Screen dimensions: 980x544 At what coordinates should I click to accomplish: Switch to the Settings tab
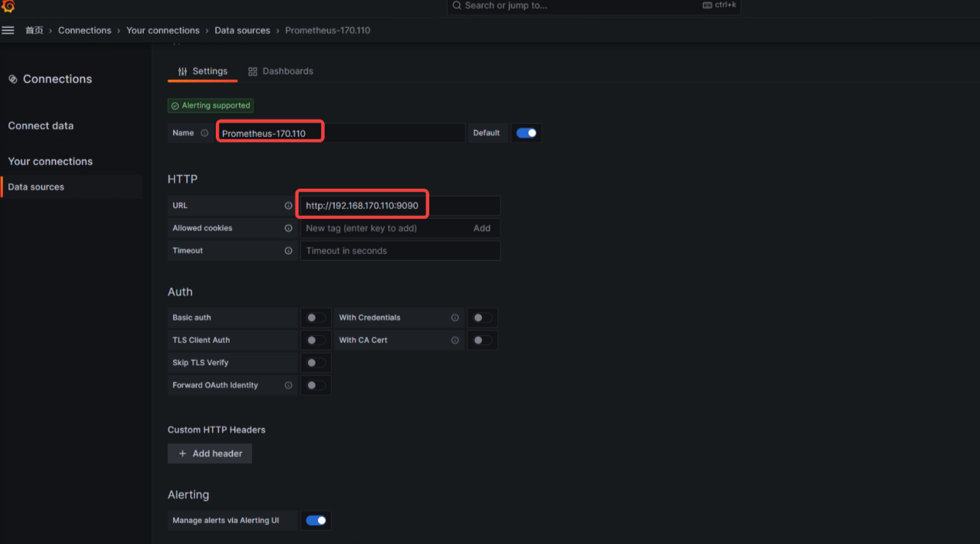203,71
